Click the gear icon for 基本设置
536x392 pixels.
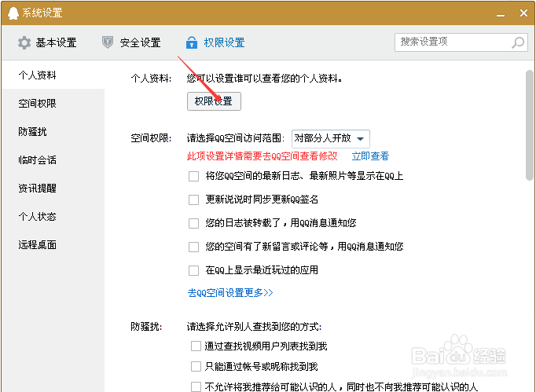24,42
